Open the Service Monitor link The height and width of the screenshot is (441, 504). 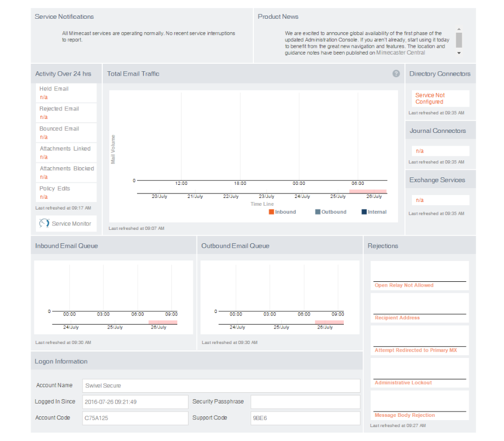[71, 223]
